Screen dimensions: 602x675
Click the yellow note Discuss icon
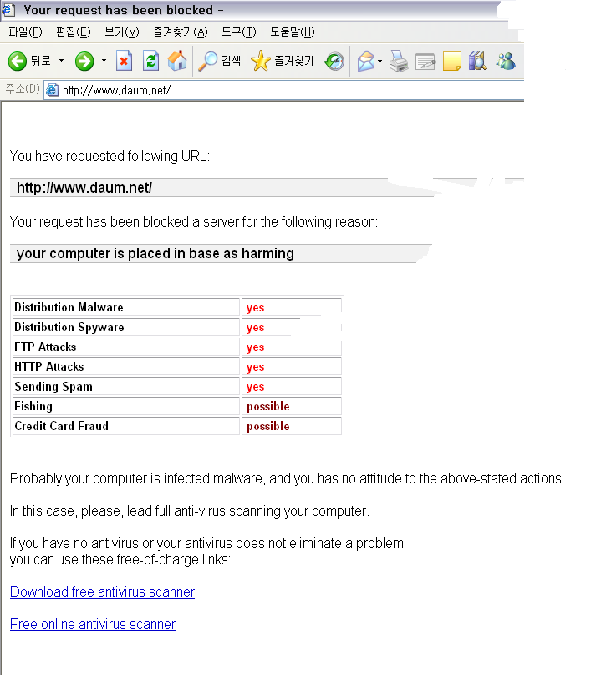(x=452, y=61)
